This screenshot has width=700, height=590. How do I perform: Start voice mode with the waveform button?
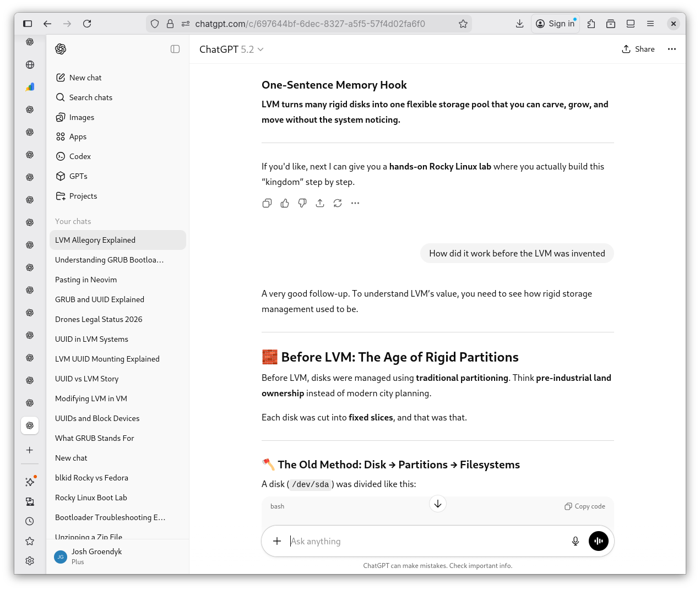pyautogui.click(x=599, y=541)
